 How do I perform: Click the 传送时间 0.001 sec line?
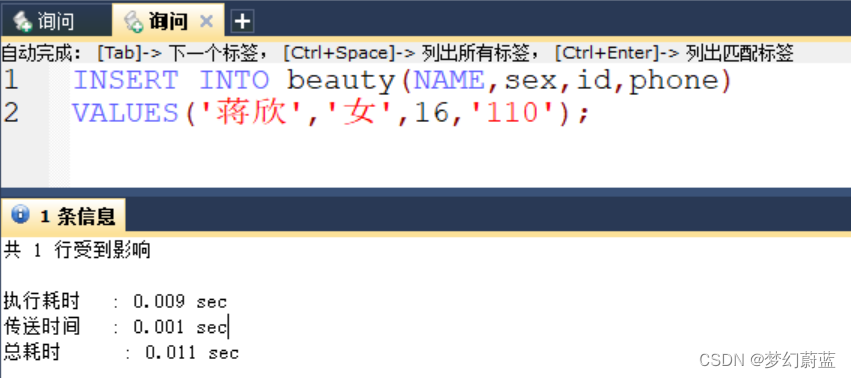[115, 326]
